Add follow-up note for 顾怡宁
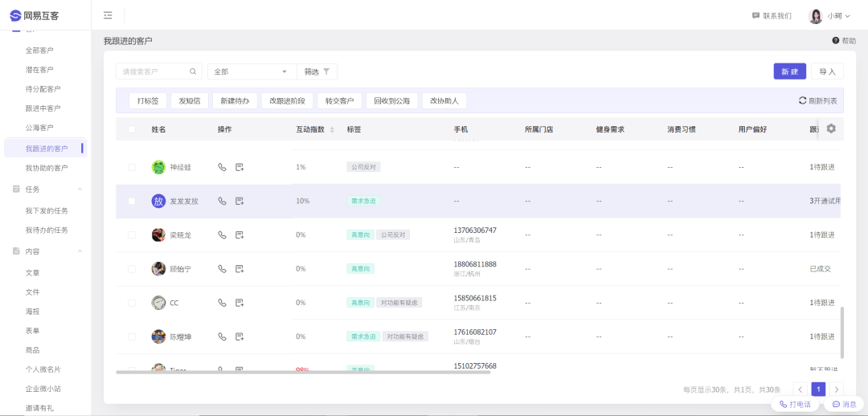The height and width of the screenshot is (416, 868). tap(240, 269)
